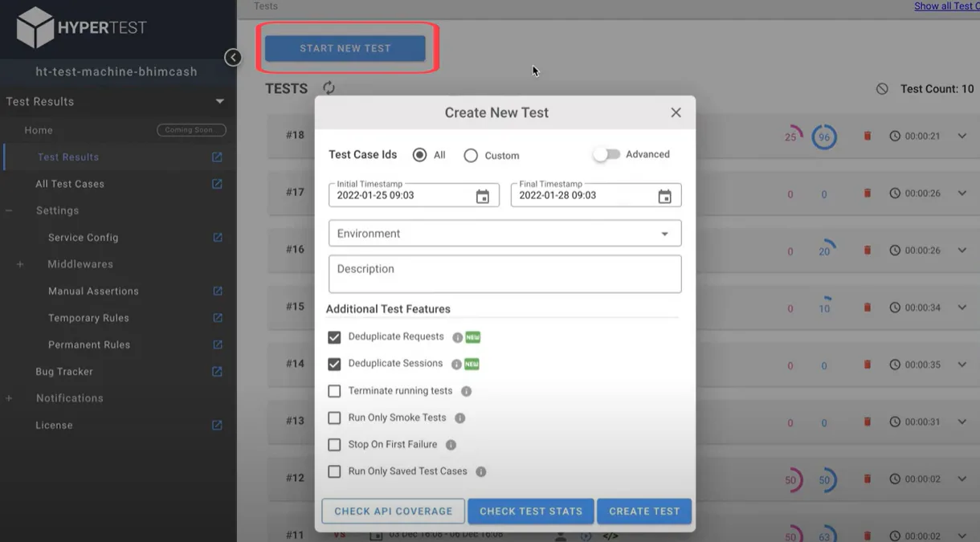Click the CREATE TEST button
The height and width of the screenshot is (542, 980).
click(644, 511)
